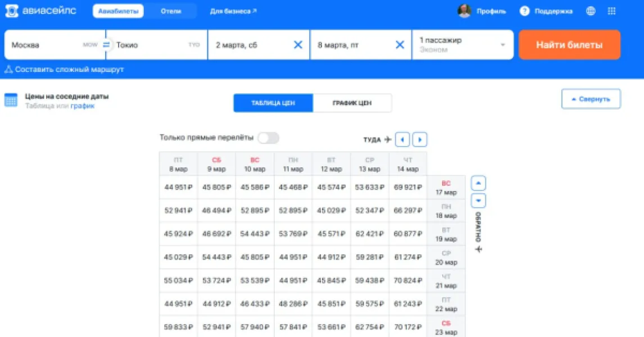The image size is (644, 337).
Task: Click the ВС 17 мар row header
Action: [x=446, y=188]
